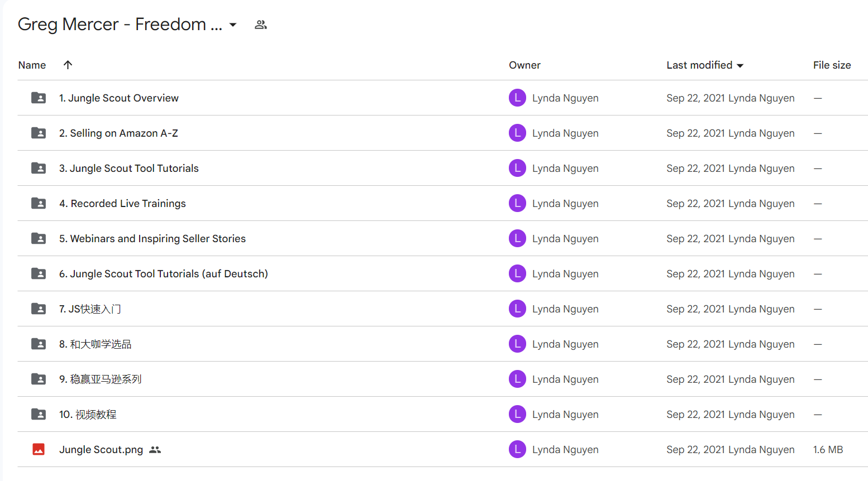Open folder 5. Webinars and Inspiring Seller Stories
This screenshot has height=481, width=868.
[x=152, y=239]
